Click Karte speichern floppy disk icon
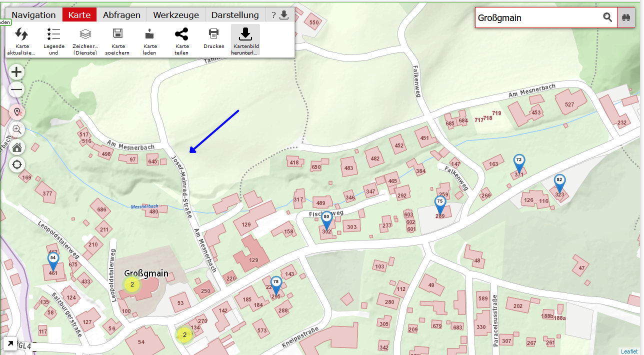Image resolution: width=644 pixels, height=355 pixels. [117, 34]
